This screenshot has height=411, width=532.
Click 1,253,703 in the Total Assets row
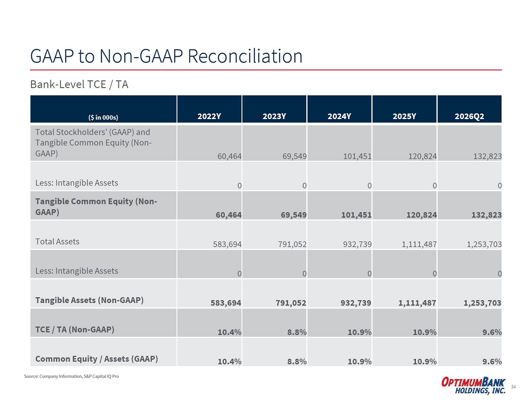(x=485, y=244)
